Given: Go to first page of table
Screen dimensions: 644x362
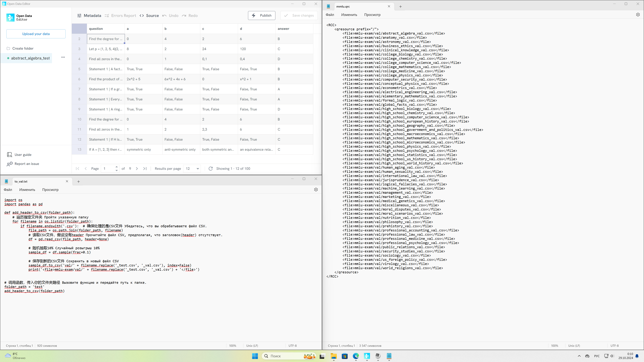Looking at the screenshot, I should 77,169.
